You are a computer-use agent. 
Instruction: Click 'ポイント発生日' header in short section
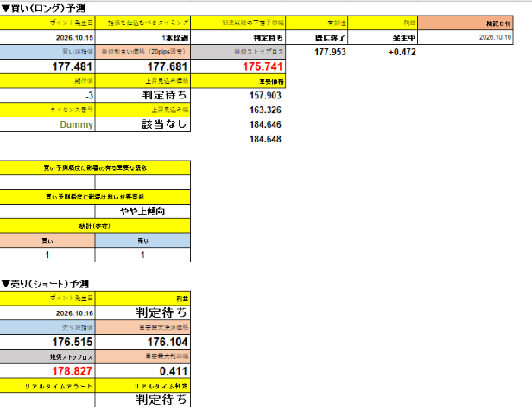coord(47,299)
